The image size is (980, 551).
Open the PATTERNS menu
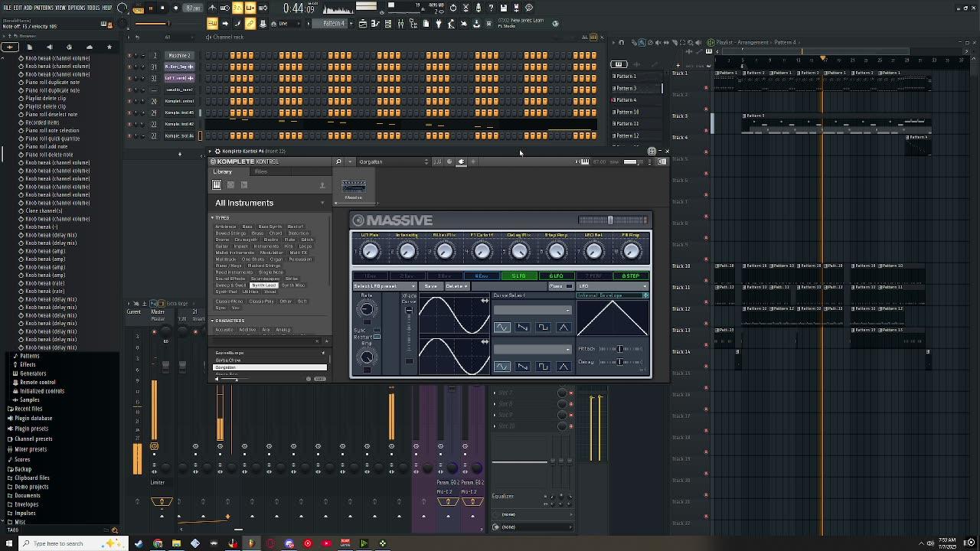tap(43, 8)
